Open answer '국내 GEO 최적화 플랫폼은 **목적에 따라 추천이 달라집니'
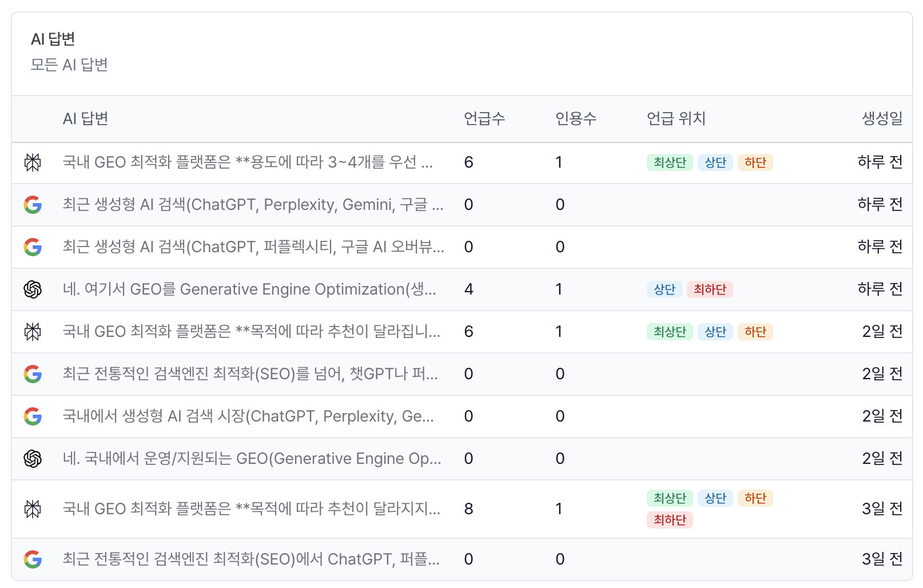Viewport: 923px width, 588px height. 252,332
